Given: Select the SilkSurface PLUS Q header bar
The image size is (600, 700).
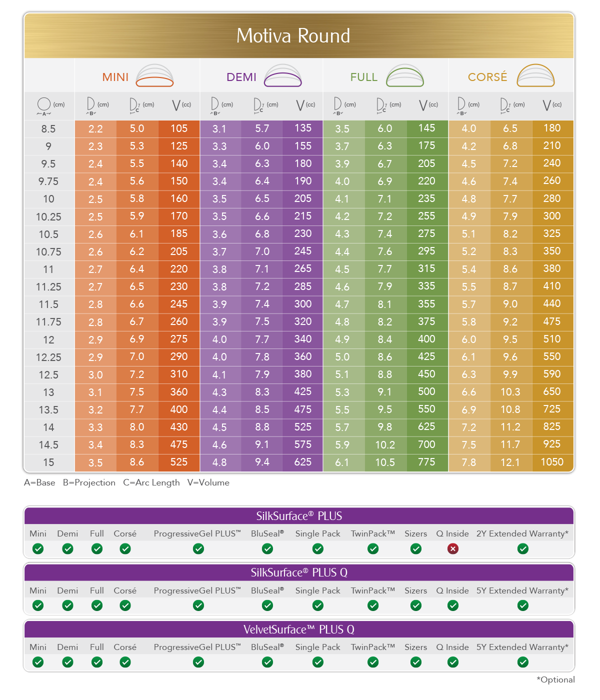Looking at the screenshot, I should click(x=299, y=572).
